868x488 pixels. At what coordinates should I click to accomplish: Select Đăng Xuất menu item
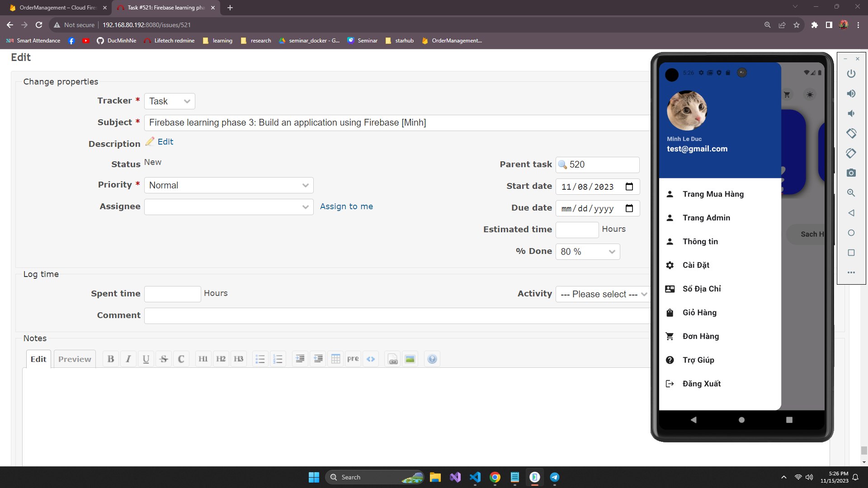(702, 384)
